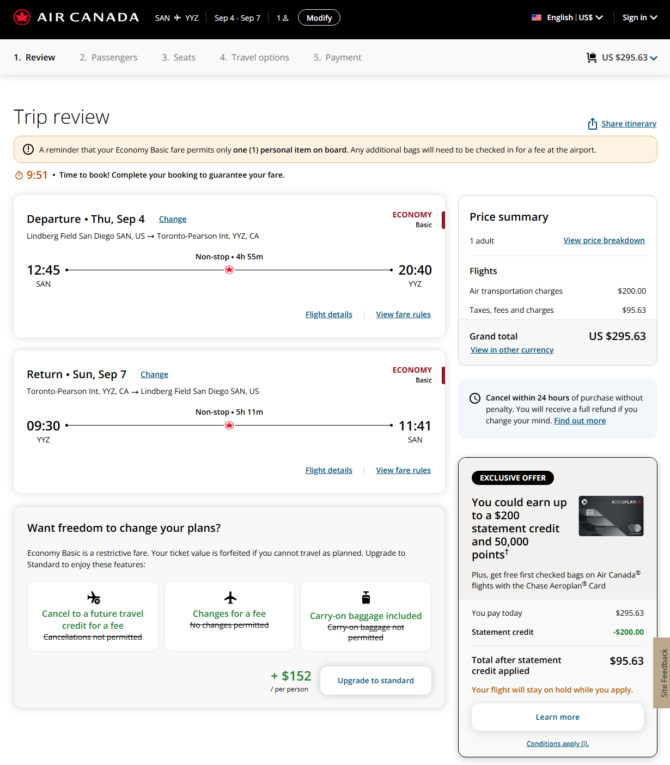View fare rules for return flight
This screenshot has width=670, height=765.
[x=403, y=470]
